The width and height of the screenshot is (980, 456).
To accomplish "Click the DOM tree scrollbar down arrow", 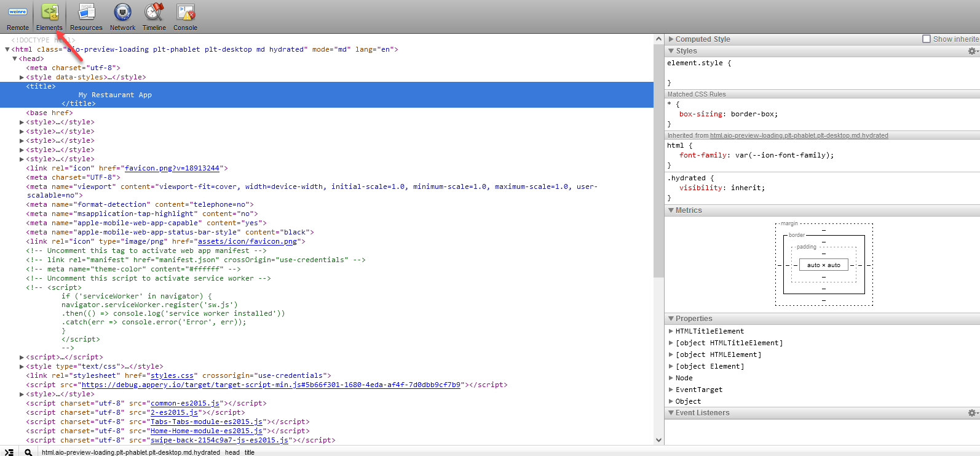I will (x=658, y=440).
